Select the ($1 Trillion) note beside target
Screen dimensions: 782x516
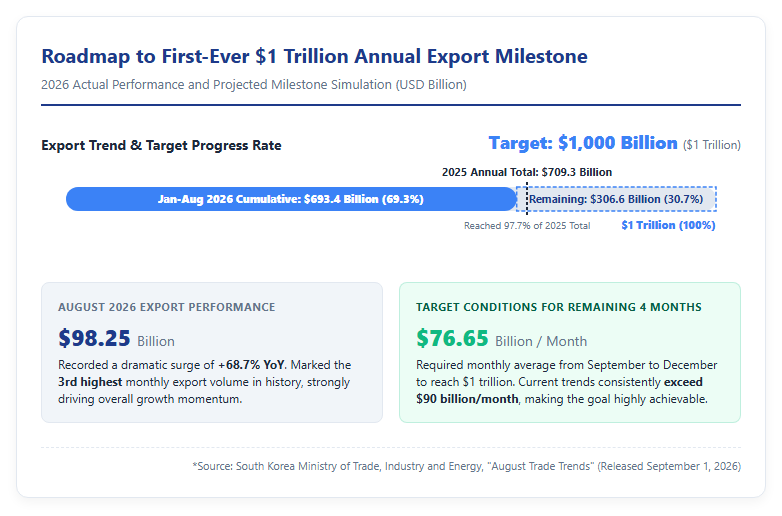pyautogui.click(x=712, y=145)
